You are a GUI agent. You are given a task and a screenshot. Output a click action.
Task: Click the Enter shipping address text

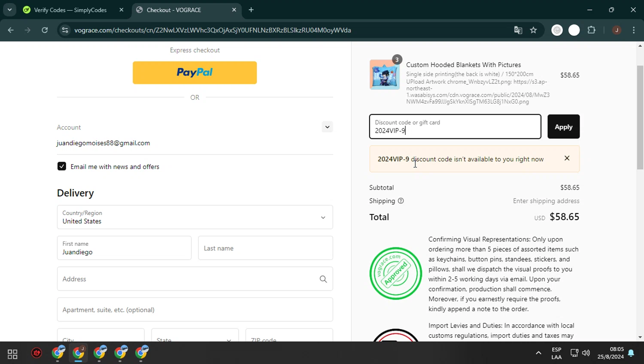(x=546, y=201)
